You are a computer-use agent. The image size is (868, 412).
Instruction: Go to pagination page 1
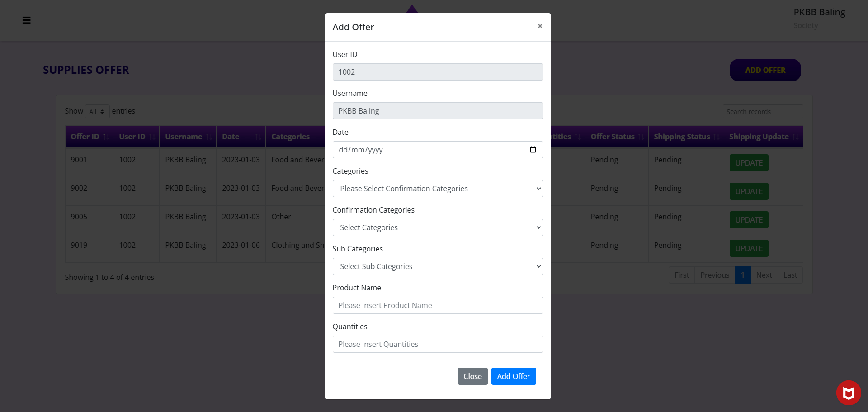pyautogui.click(x=742, y=275)
